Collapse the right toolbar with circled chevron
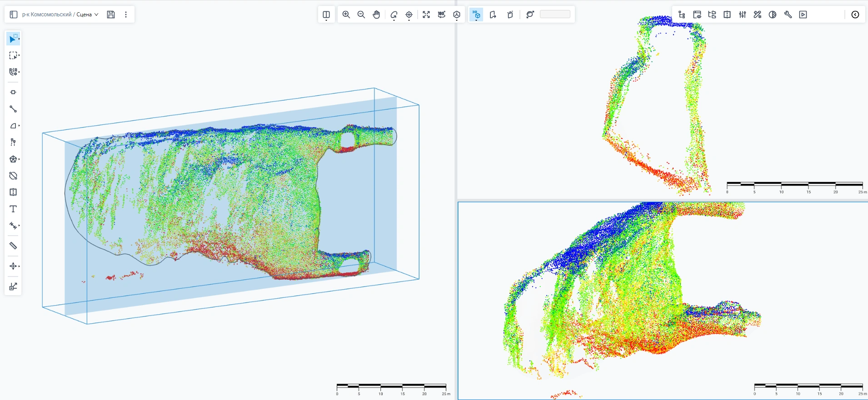Viewport: 868px width, 400px height. [855, 15]
